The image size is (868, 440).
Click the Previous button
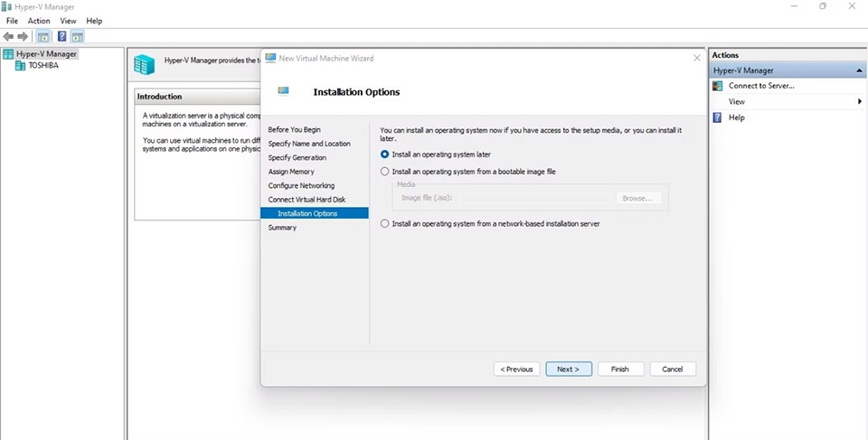pos(516,370)
